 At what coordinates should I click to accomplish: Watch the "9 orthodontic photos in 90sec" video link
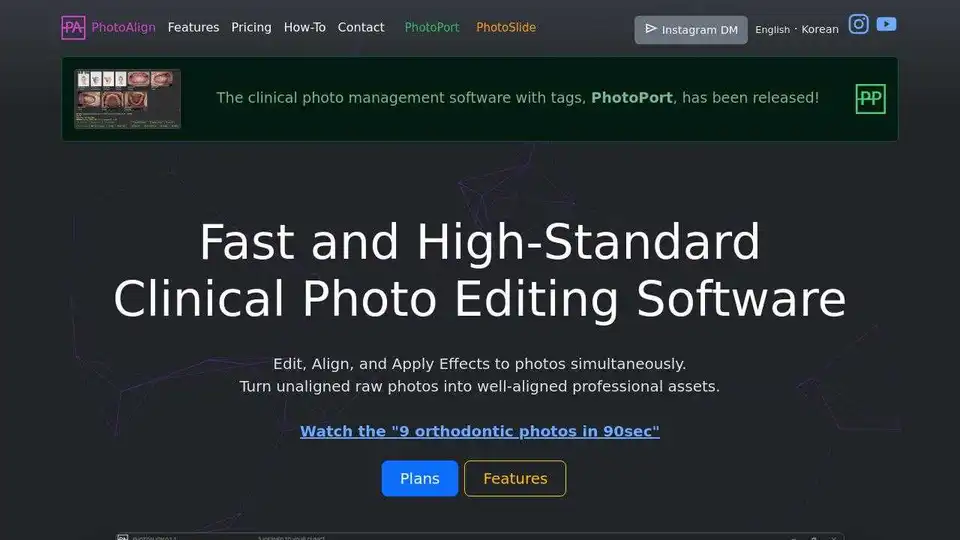pos(479,431)
